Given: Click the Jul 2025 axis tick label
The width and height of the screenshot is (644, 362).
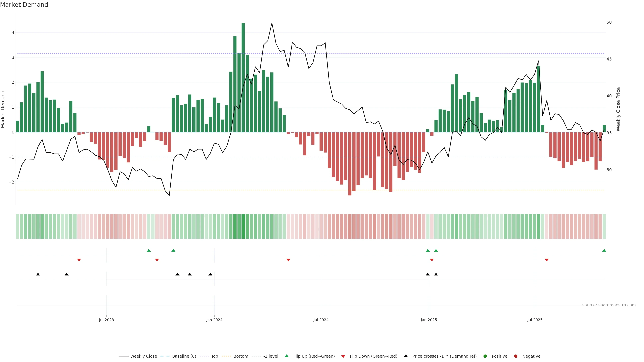Looking at the screenshot, I should (x=535, y=320).
